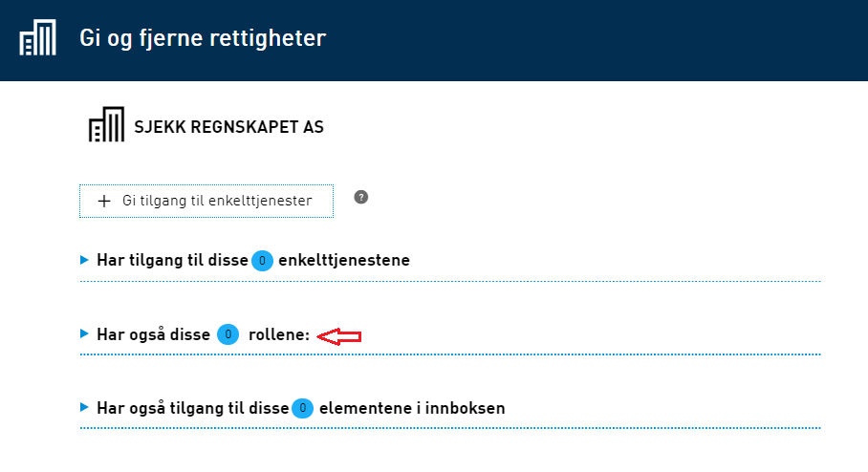Screen dimensions: 868x472
Task: Click the plus icon for enkelttjenester
Action: click(104, 202)
